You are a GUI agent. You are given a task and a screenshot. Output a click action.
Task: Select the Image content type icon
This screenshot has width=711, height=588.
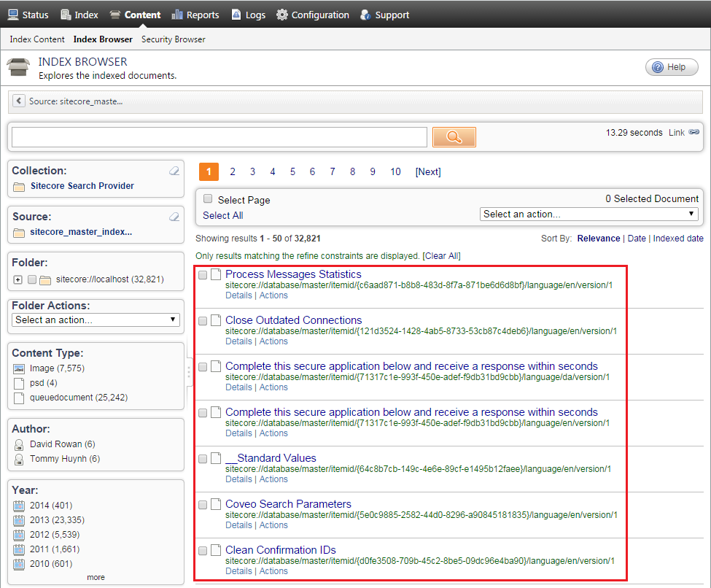tap(20, 368)
